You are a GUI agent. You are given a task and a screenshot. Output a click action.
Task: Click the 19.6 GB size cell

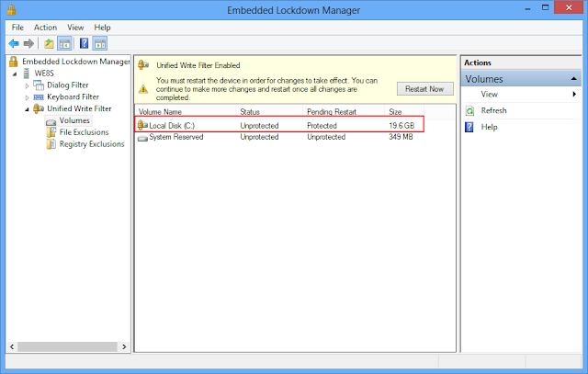tap(401, 126)
